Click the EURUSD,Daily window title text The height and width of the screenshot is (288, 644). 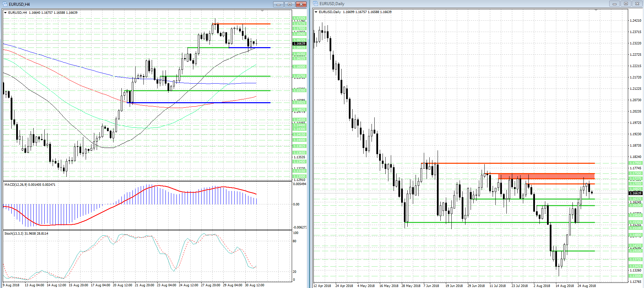pos(332,4)
